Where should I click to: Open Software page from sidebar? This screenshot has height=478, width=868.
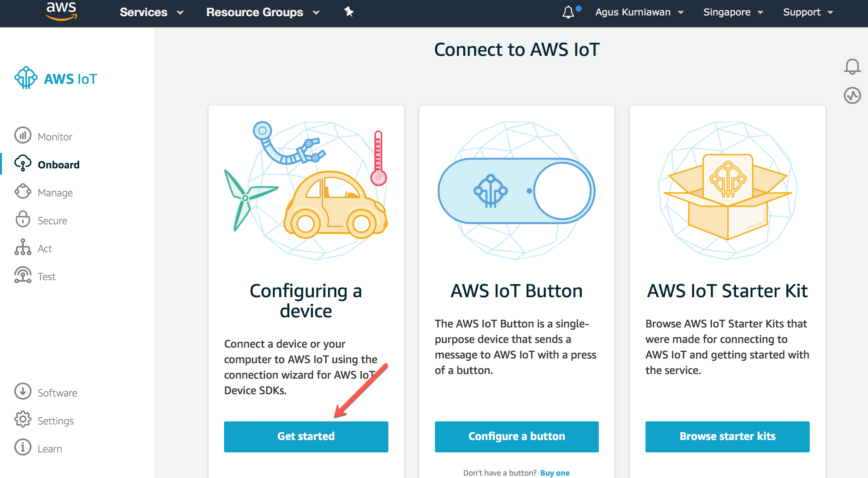click(57, 393)
